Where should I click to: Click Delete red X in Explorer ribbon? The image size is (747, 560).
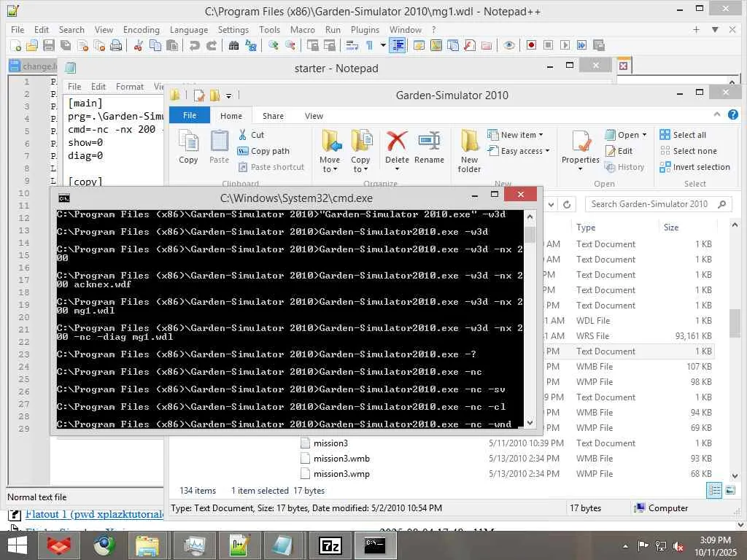pos(397,142)
